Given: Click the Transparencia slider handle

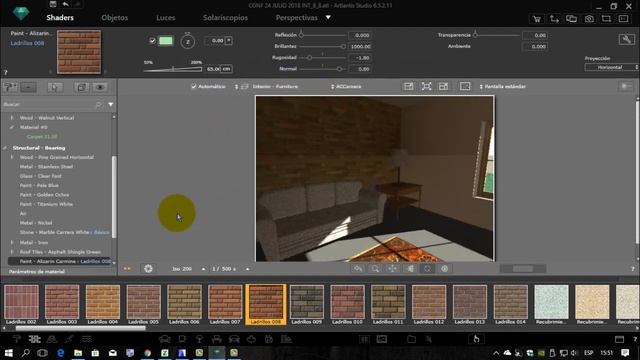Looking at the screenshot, I should [475, 35].
